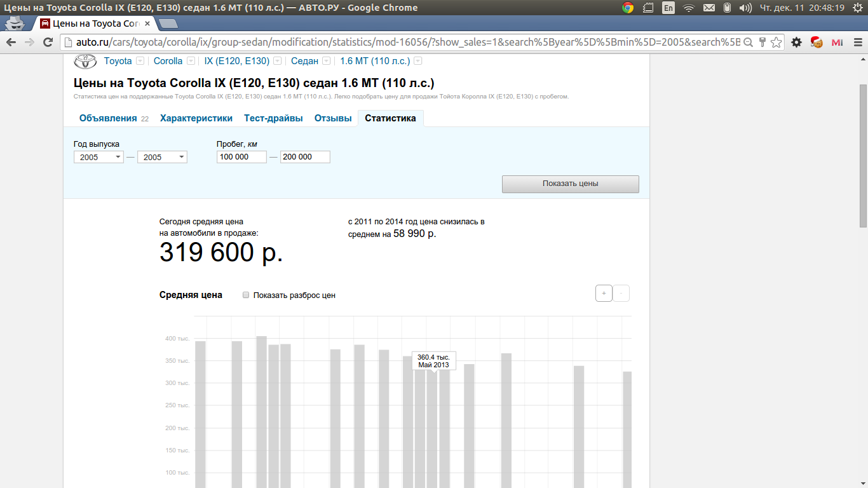Switch to the Характеристики tab
The width and height of the screenshot is (868, 488).
pos(196,118)
